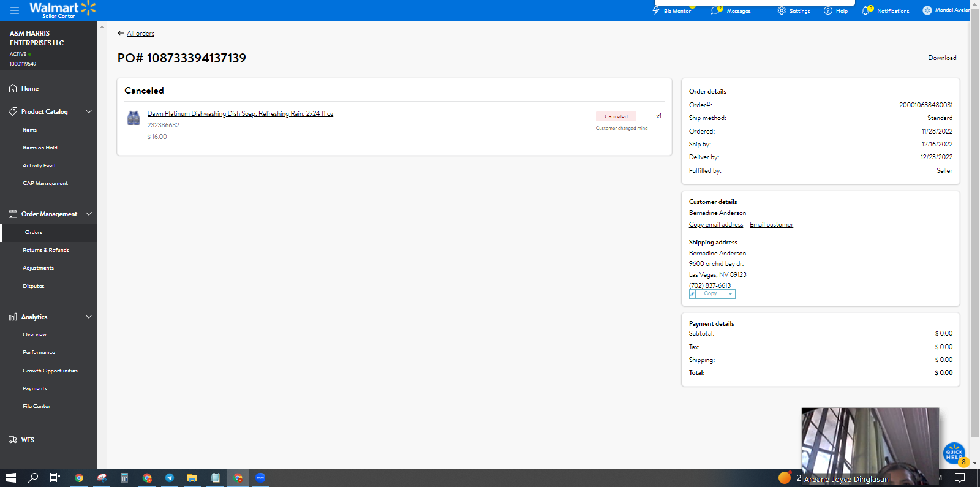Go back to All orders
This screenshot has height=487, width=980.
(x=140, y=34)
